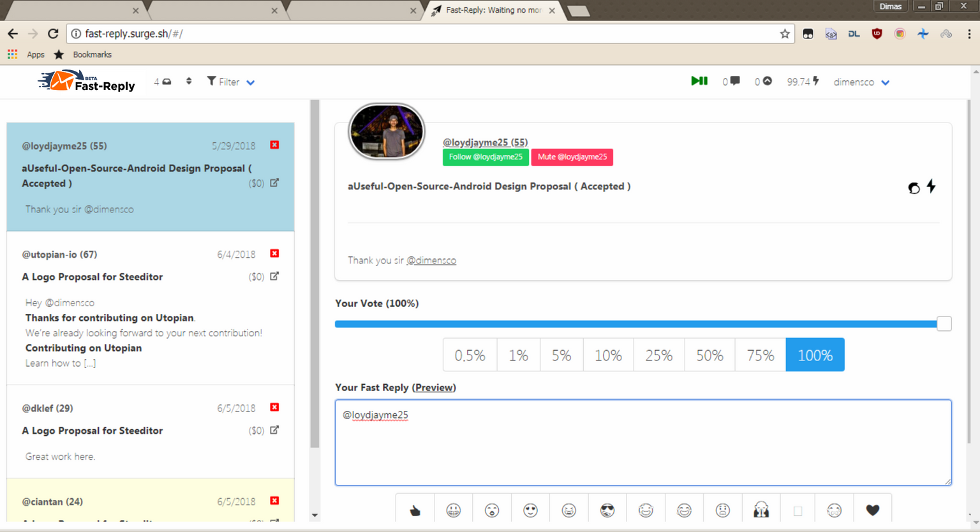Insert the sweat smile emoji
The height and width of the screenshot is (532, 980).
(684, 510)
